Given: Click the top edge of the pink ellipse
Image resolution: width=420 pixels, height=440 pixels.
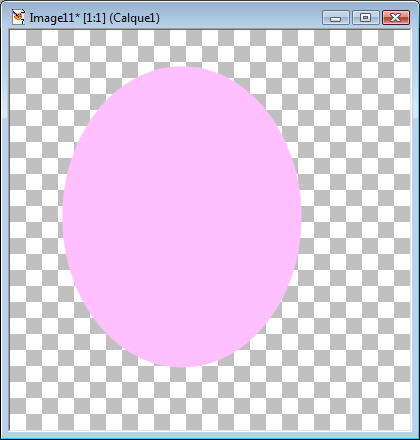Looking at the screenshot, I should click(x=181, y=68).
